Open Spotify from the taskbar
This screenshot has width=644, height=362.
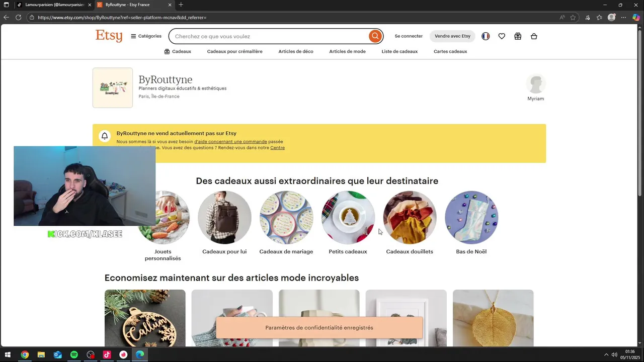74,354
